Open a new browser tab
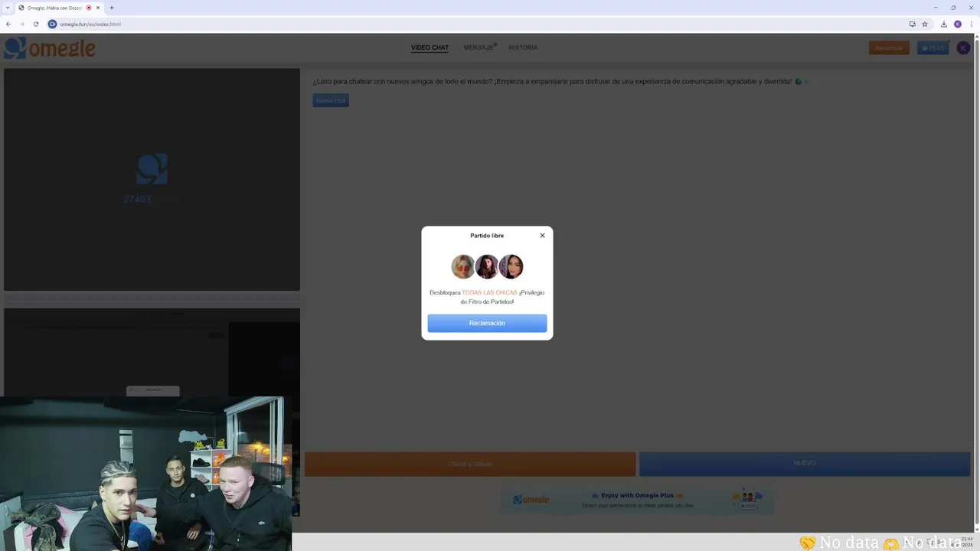Image resolution: width=980 pixels, height=551 pixels. pyautogui.click(x=112, y=8)
